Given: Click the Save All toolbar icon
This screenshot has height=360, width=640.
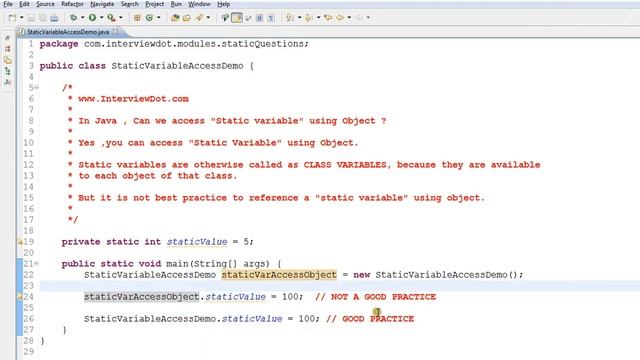Looking at the screenshot, I should coord(42,18).
